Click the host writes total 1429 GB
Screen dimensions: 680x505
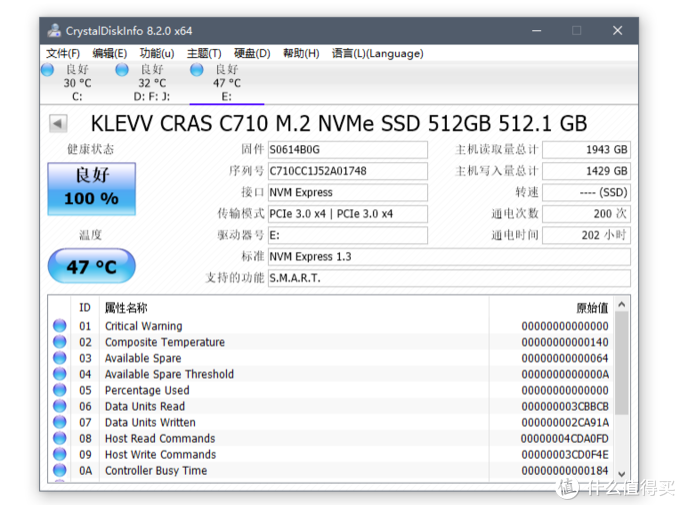point(586,171)
